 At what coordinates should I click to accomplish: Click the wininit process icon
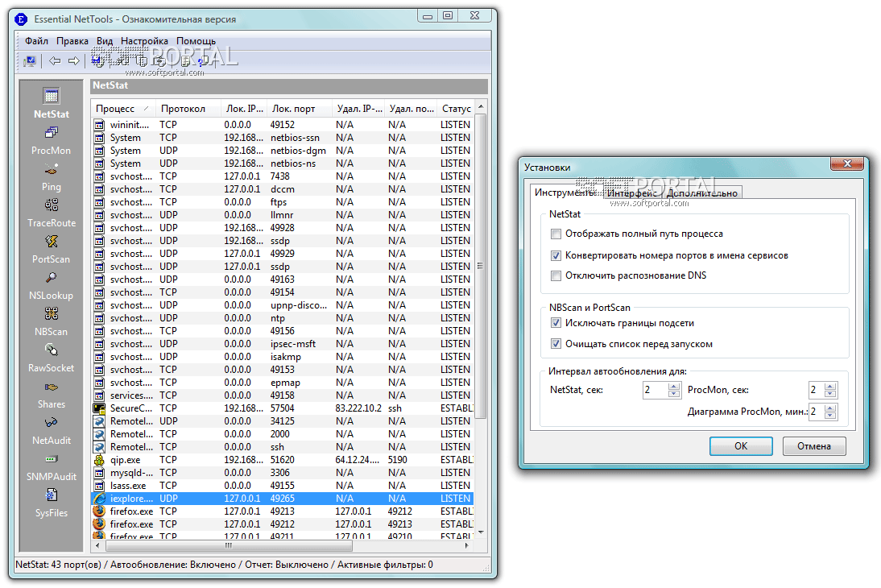[99, 125]
